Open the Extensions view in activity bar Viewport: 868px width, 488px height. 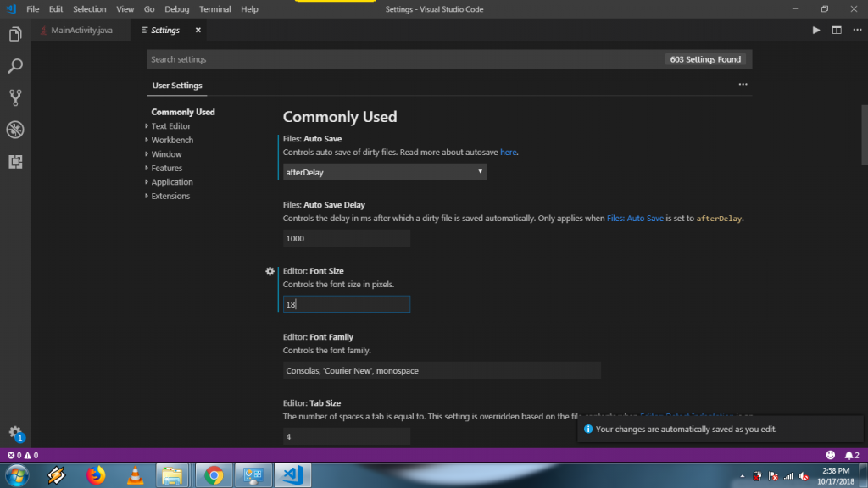coord(15,161)
